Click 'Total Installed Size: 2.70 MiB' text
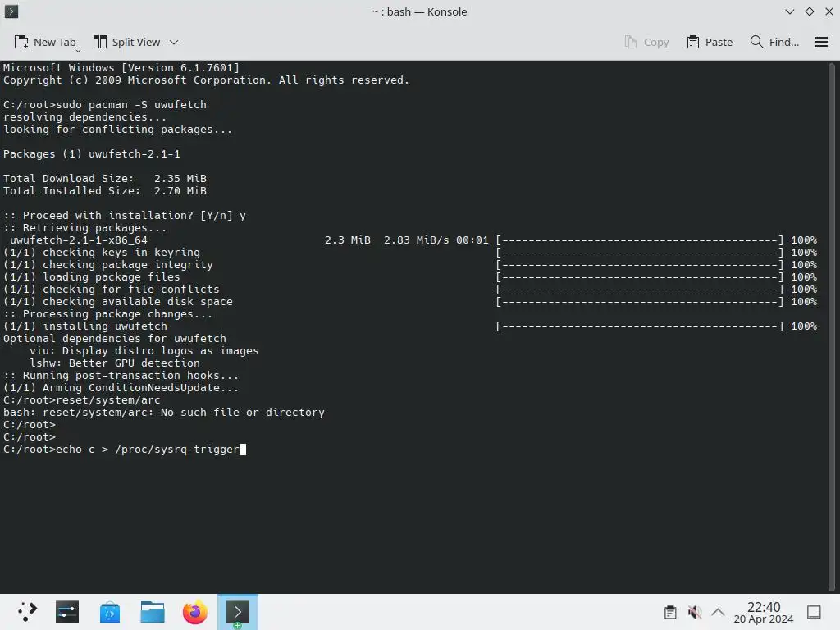Screen dimensions: 840x630 104,190
